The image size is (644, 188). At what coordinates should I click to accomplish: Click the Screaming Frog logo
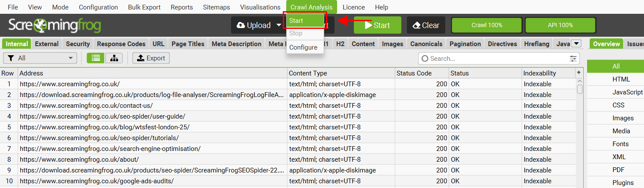pyautogui.click(x=55, y=25)
